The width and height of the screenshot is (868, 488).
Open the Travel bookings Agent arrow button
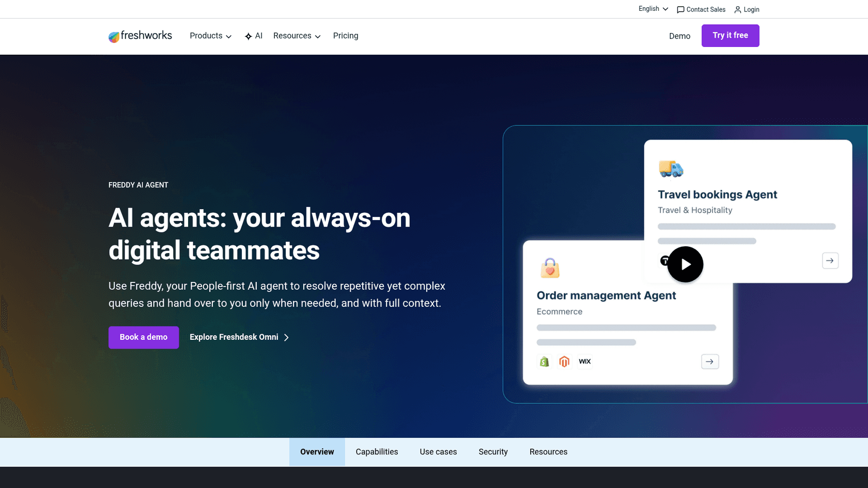(x=830, y=261)
